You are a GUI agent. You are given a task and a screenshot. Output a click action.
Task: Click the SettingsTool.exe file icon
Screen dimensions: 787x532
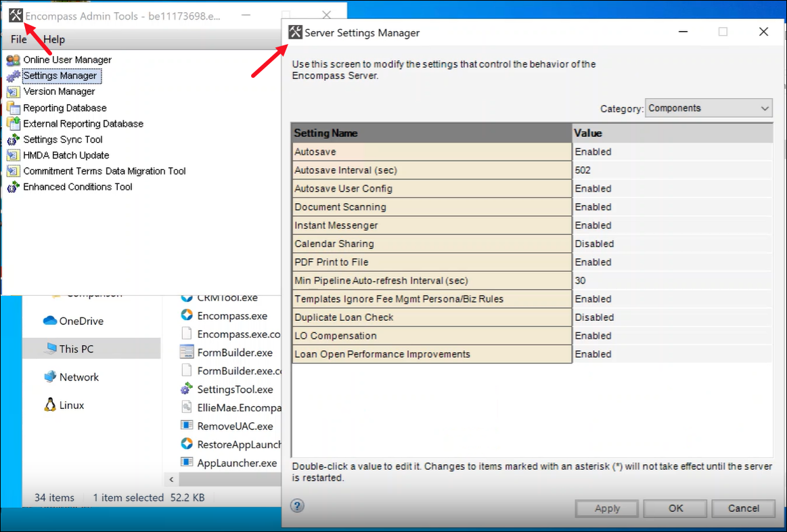187,389
